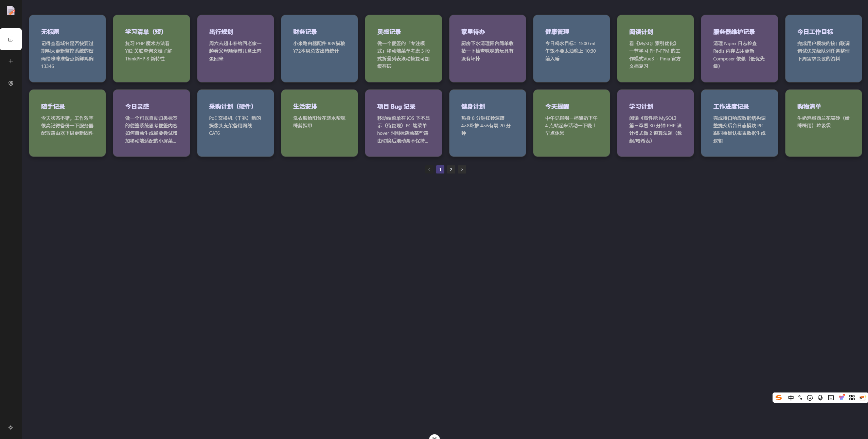868x439 pixels.
Task: Click the app logo icon
Action: (x=11, y=11)
